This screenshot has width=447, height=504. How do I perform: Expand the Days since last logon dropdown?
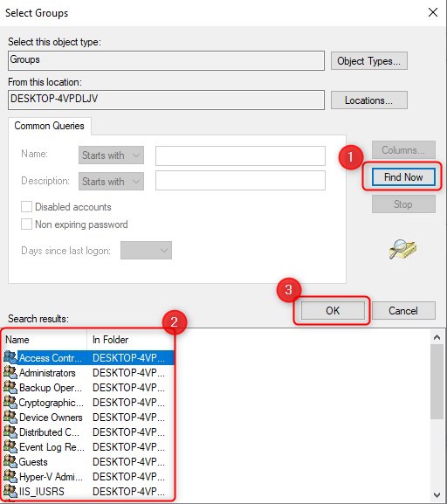click(x=146, y=251)
